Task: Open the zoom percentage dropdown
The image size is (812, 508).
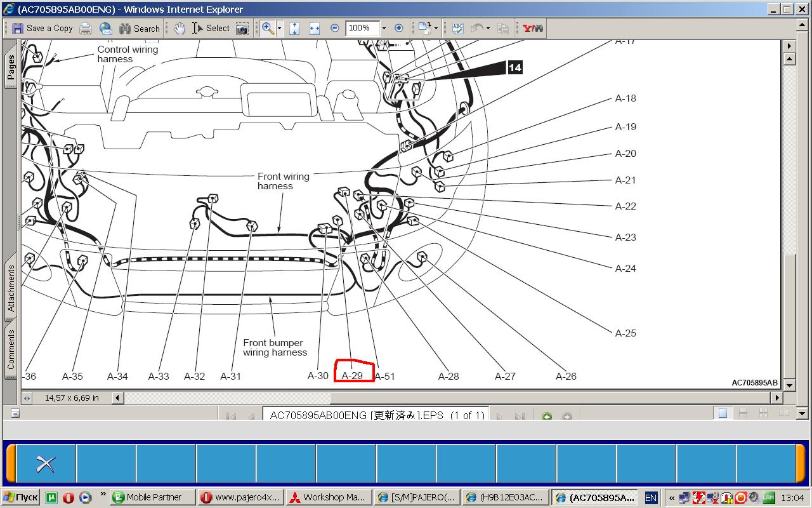Action: click(383, 28)
